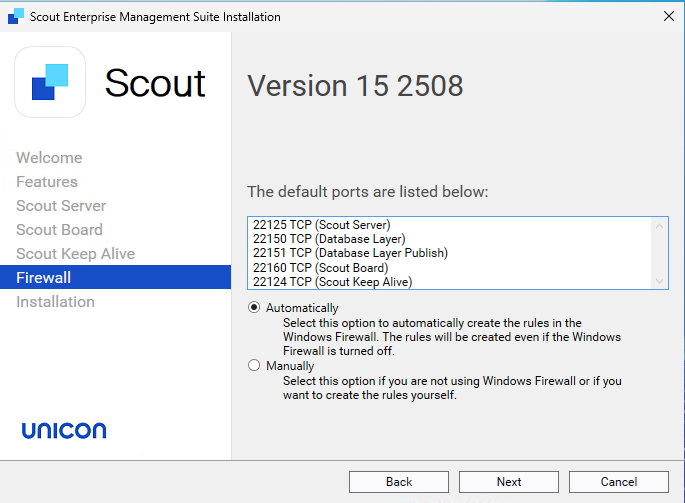Viewport: 685px width, 503px height.
Task: Select the 22125 TCP Scout Server entry
Action: pyautogui.click(x=321, y=225)
